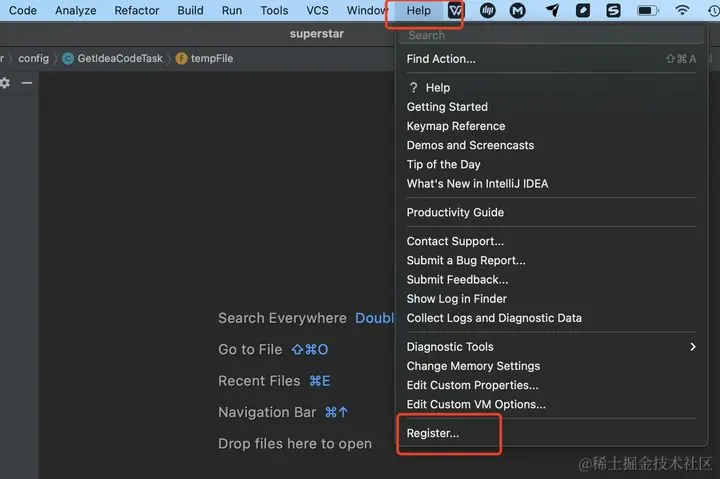The image size is (720, 479).
Task: Close the Help menu in menu bar
Action: tap(418, 10)
